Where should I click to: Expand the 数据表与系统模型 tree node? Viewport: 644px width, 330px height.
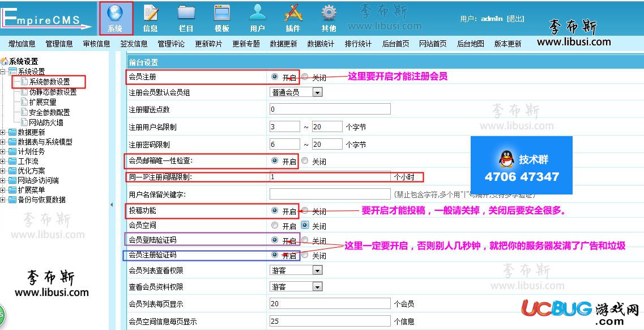[3, 142]
